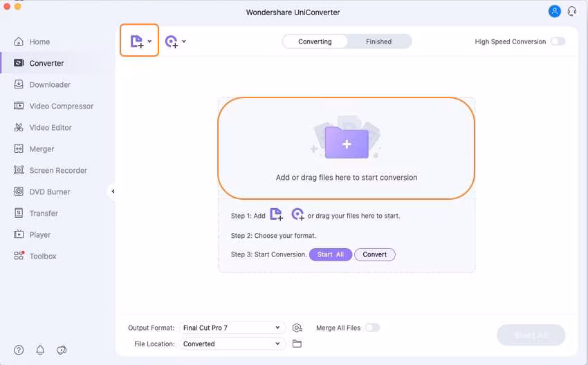Click the Video Compressor icon
This screenshot has height=365, width=588.
tap(19, 106)
